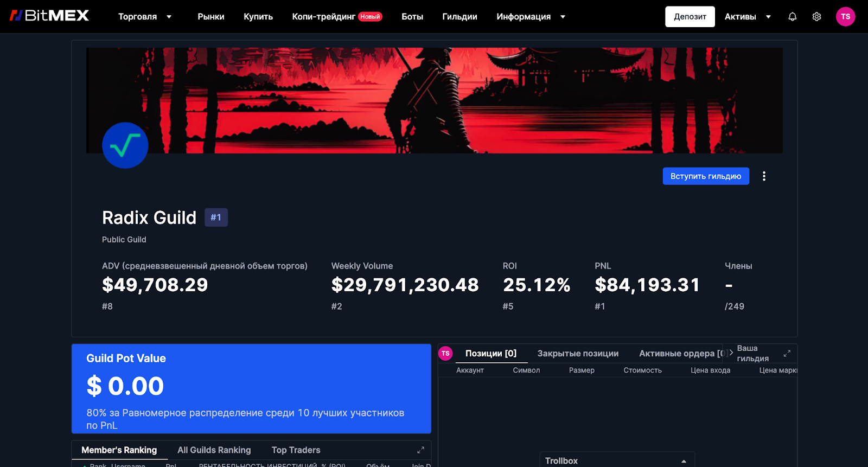This screenshot has height=467, width=868.
Task: Click the #8 ADV rank text
Action: click(107, 306)
